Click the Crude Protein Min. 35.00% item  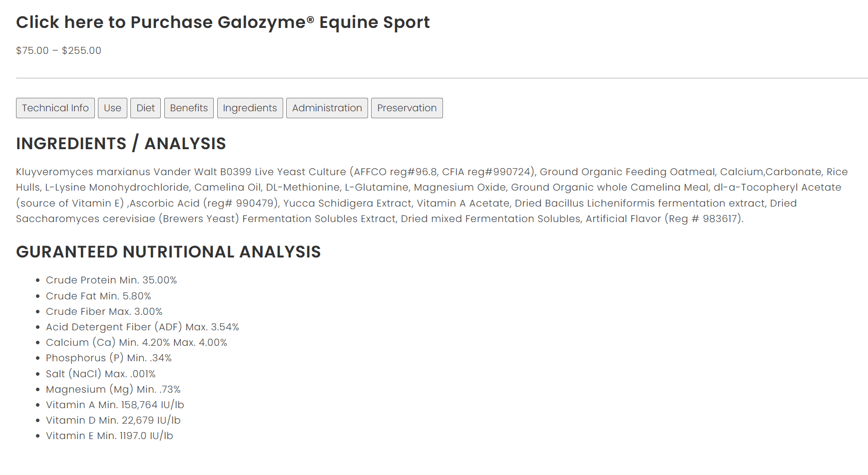(x=111, y=280)
